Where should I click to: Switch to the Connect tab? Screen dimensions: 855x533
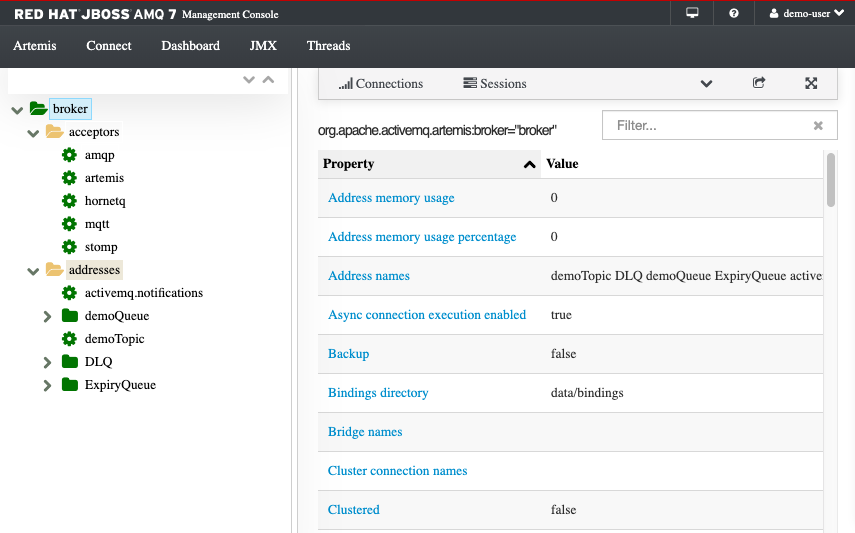(109, 46)
